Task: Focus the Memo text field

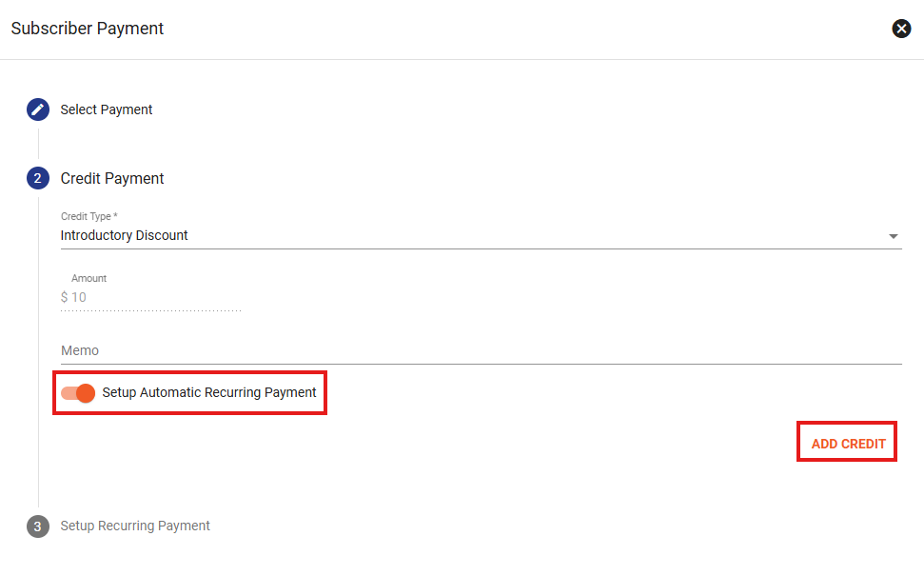Action: pos(481,350)
